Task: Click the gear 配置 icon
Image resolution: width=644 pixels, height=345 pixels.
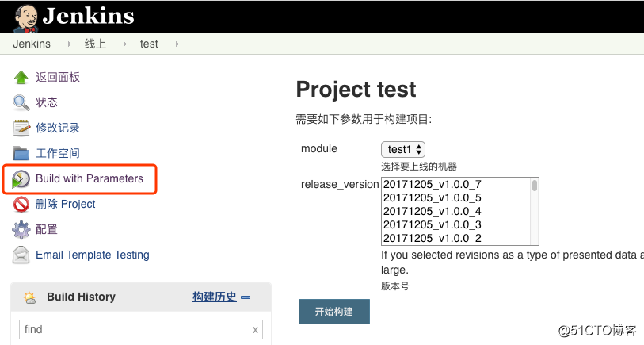Action: [21, 229]
